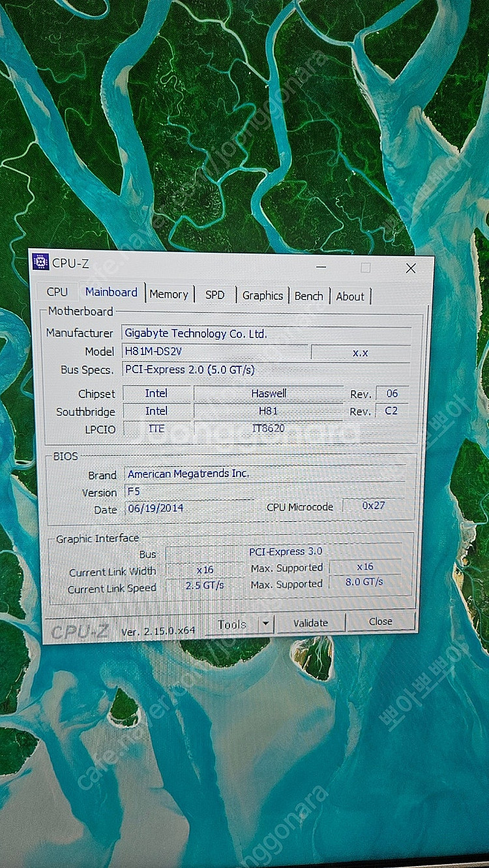Image resolution: width=489 pixels, height=868 pixels.
Task: Open the About tab
Action: [x=350, y=297]
